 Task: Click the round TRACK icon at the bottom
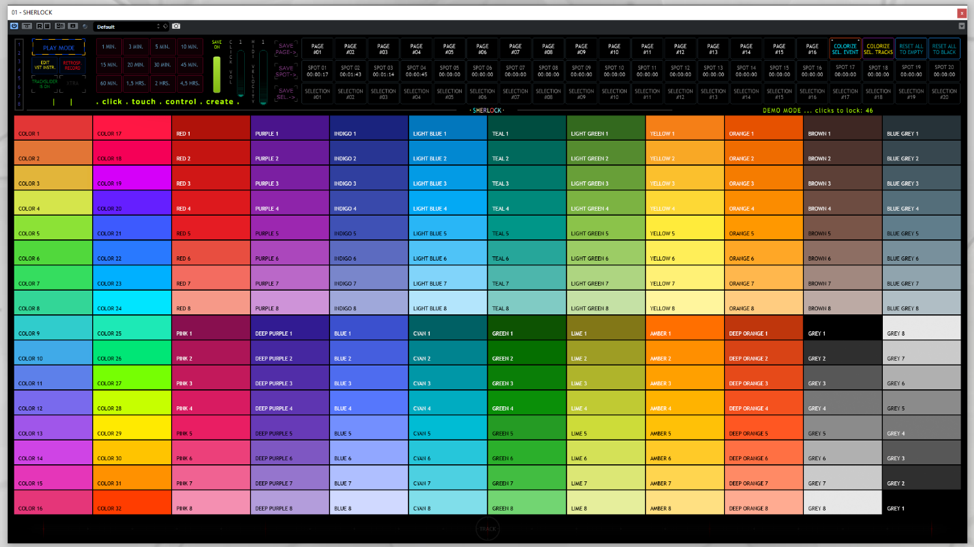tap(487, 529)
